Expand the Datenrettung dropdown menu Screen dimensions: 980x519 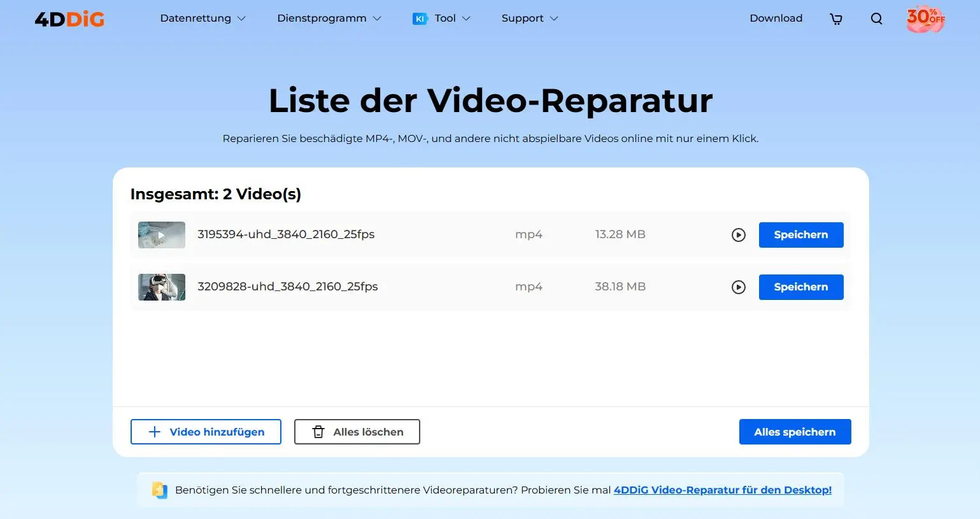[202, 18]
